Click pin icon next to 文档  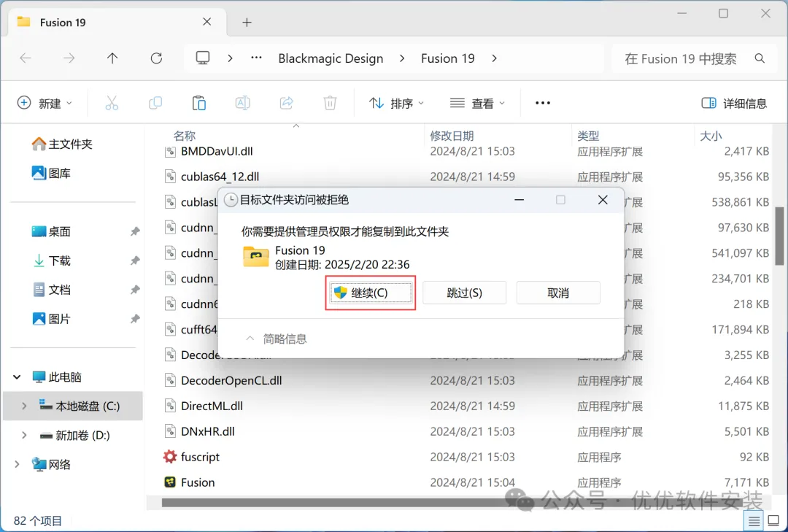(x=135, y=290)
